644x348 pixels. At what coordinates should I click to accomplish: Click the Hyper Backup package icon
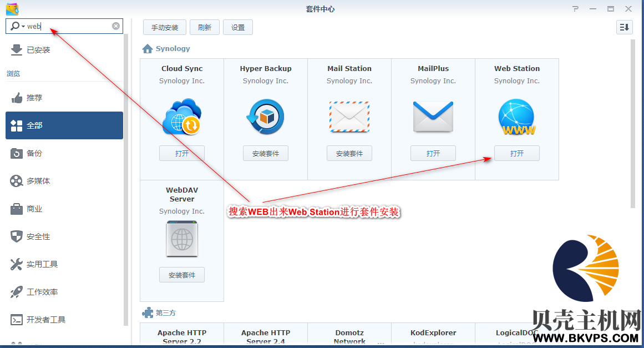[x=266, y=117]
